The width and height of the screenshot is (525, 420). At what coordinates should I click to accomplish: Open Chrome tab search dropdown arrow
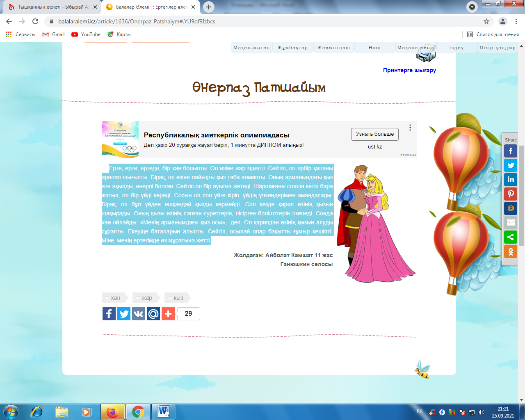(x=472, y=7)
